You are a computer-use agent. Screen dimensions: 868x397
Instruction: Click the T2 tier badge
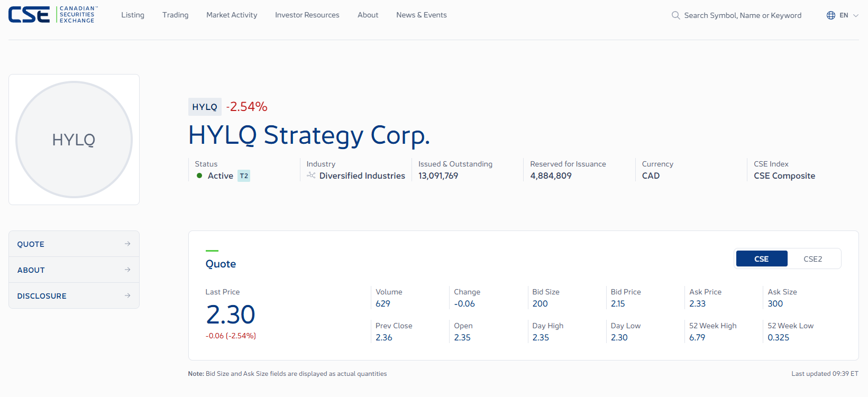pos(244,176)
